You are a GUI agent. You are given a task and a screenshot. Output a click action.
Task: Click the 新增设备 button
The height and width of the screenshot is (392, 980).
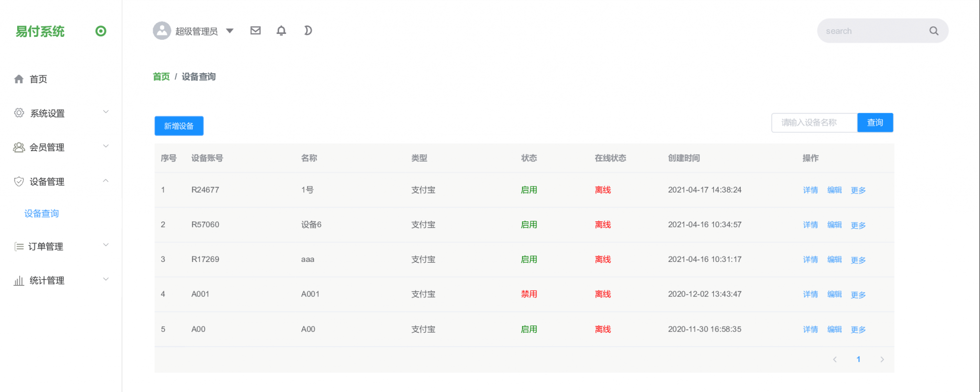179,126
